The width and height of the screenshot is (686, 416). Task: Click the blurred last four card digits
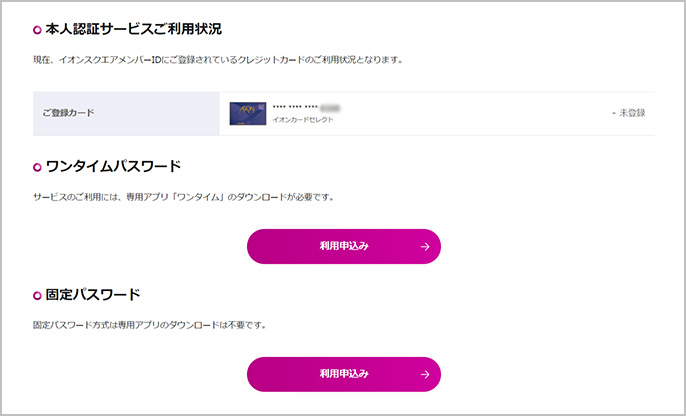coord(330,108)
